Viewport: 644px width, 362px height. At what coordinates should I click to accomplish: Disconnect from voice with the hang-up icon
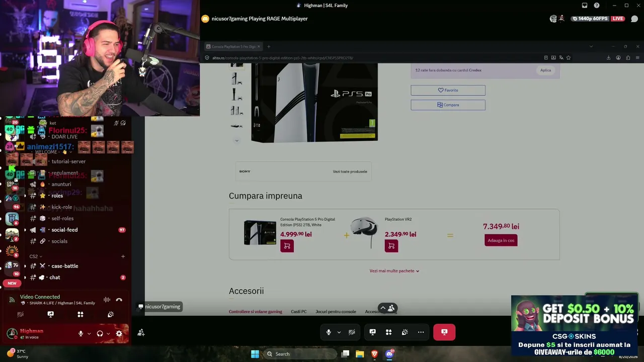point(119,300)
